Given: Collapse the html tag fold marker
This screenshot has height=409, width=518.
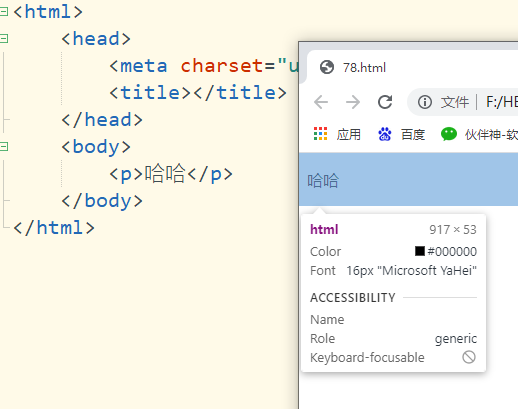Looking at the screenshot, I should pos(4,12).
